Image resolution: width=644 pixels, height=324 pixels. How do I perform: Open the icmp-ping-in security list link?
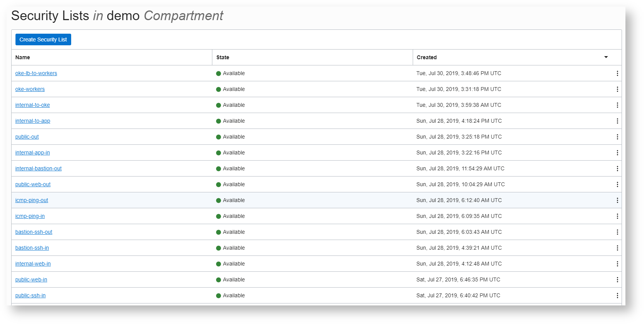coord(30,216)
